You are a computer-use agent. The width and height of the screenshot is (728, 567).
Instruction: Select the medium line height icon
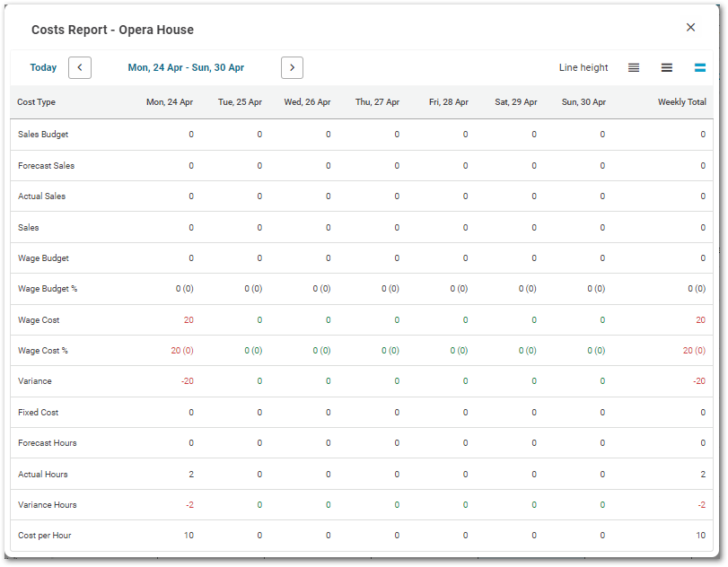(x=666, y=67)
